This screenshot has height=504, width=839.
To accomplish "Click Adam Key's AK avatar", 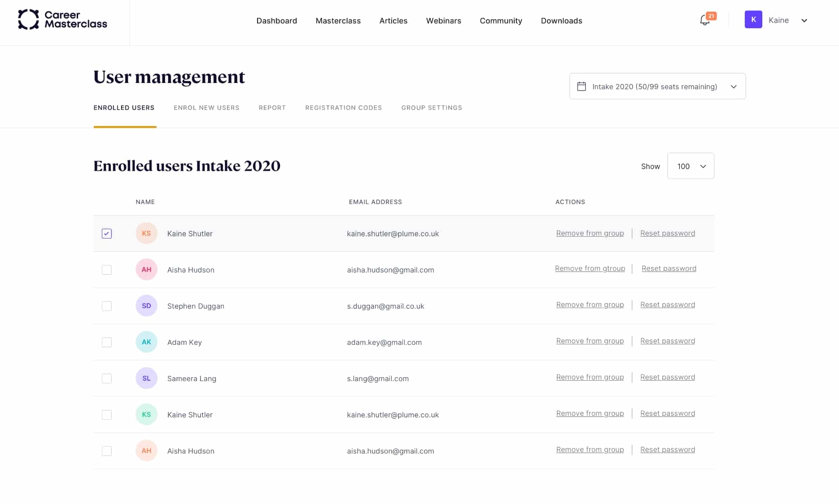I will pyautogui.click(x=146, y=342).
